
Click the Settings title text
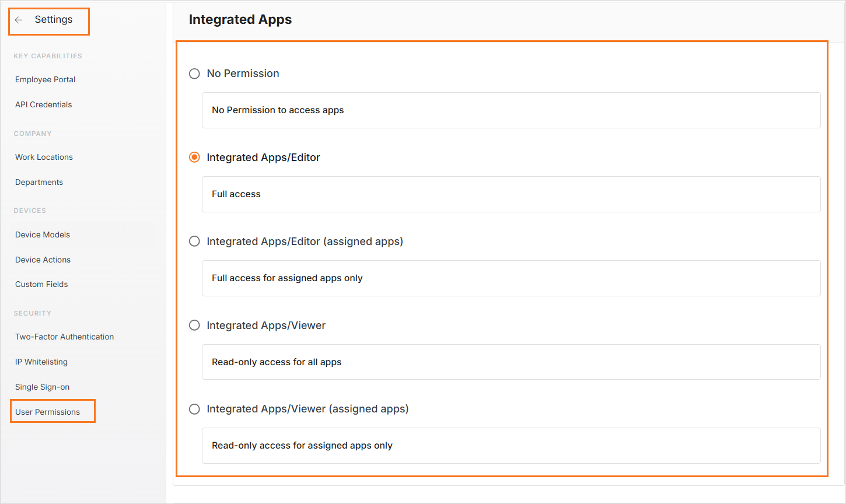pyautogui.click(x=54, y=20)
